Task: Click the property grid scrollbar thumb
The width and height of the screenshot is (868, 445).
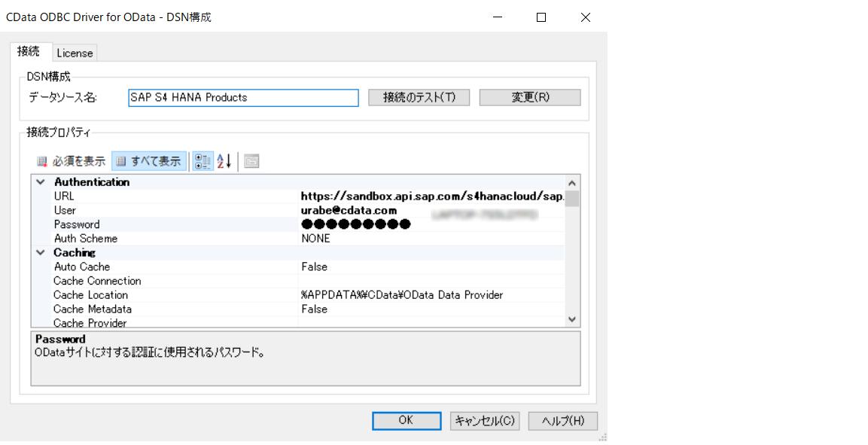Action: click(572, 198)
